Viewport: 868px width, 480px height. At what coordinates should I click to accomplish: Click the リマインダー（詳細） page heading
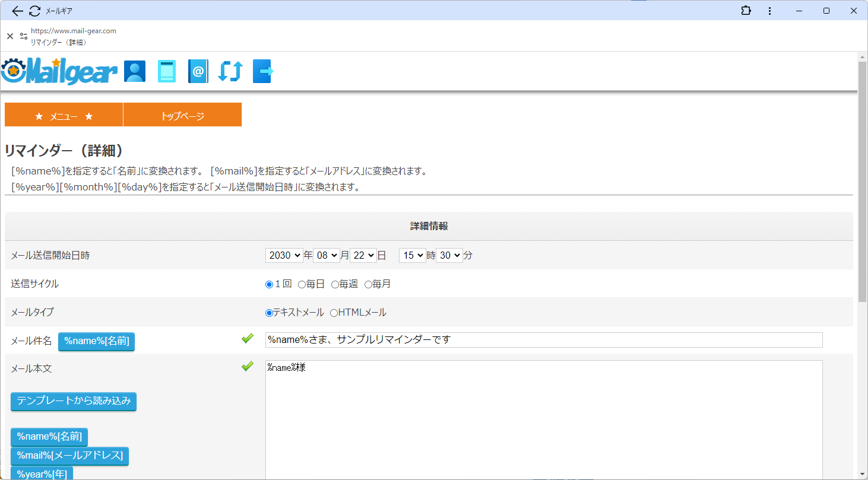64,151
